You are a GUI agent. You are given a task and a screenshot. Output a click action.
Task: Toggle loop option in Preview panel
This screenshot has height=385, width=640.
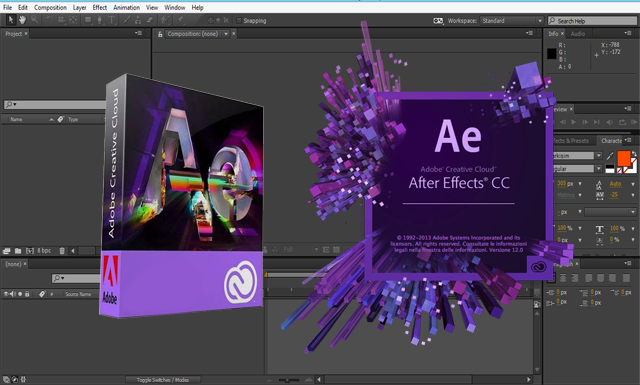click(622, 122)
